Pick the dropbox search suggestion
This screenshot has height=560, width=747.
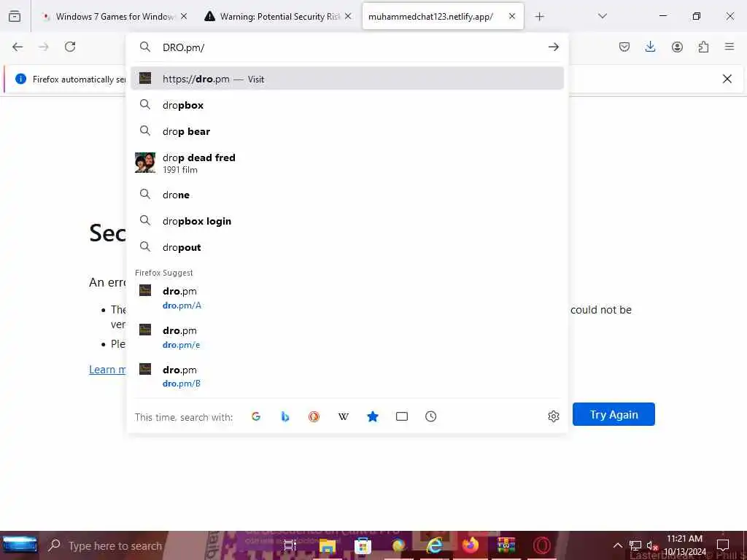[347, 105]
